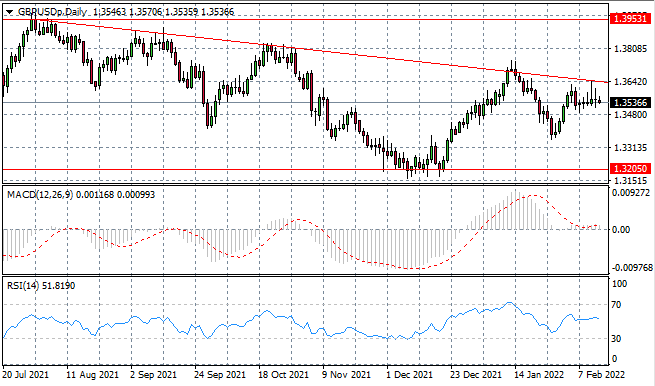Screen dimensions: 655x386
Task: Select the black current price label 1.35366
Action: (630, 102)
